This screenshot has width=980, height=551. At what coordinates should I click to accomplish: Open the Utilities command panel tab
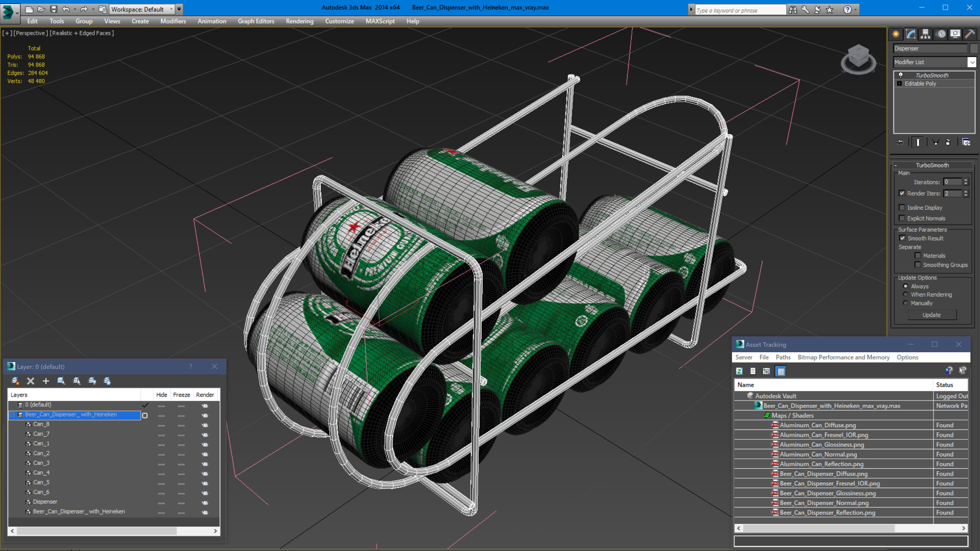(970, 34)
